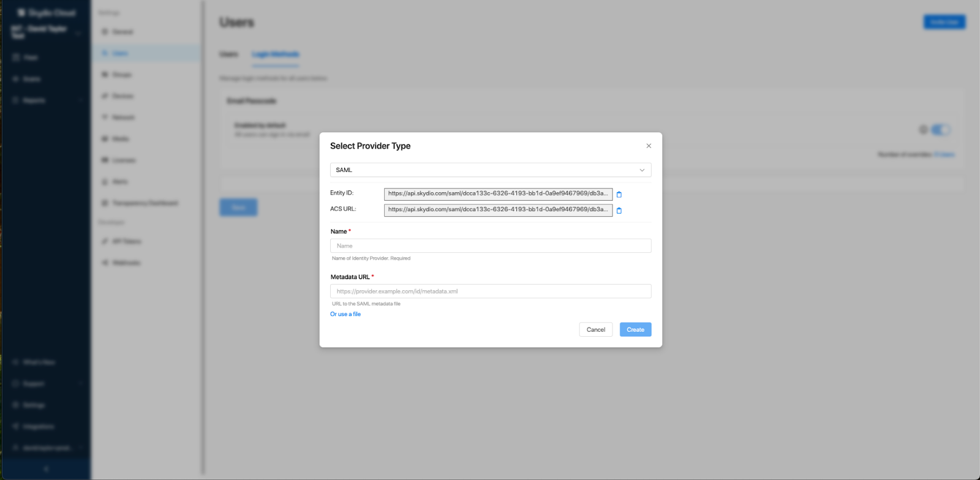
Task: Click the 'Select Provider Type' heading
Action: coord(370,146)
